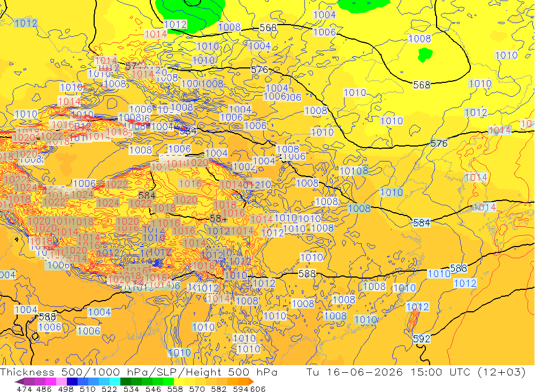Click the dark blue legend swatch
Image resolution: width=535 pixels, height=392 pixels.
click(72, 381)
